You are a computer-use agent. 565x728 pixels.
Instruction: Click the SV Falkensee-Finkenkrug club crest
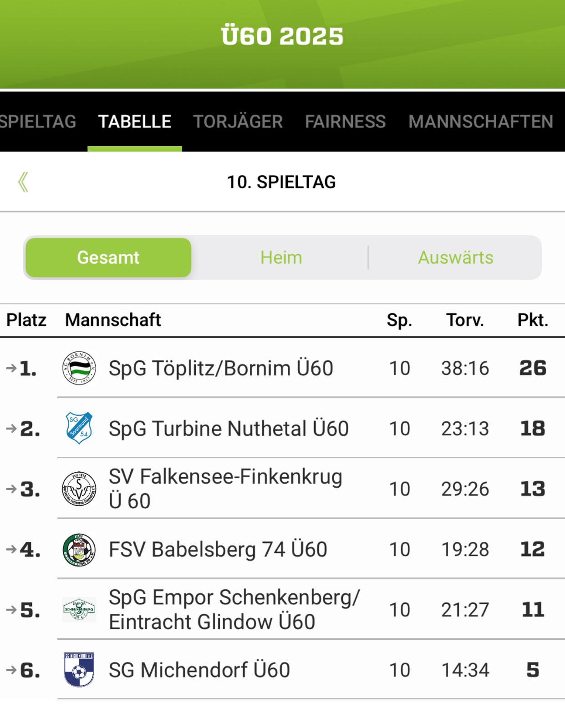(79, 489)
